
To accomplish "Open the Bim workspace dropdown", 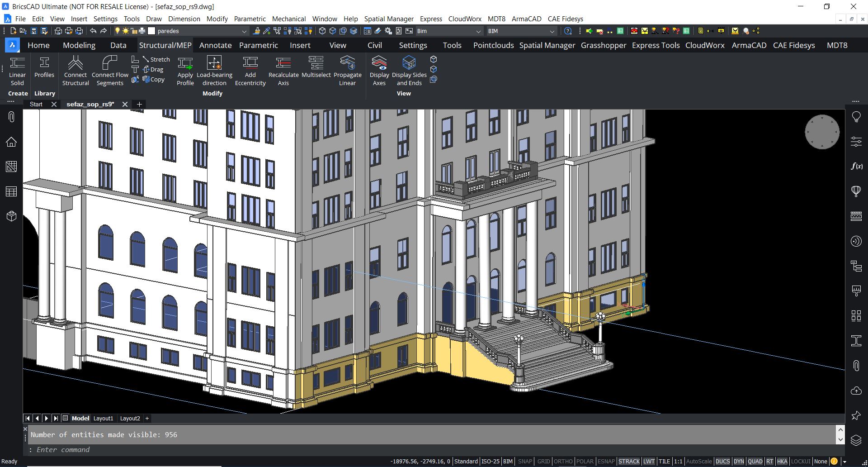I will pos(478,31).
